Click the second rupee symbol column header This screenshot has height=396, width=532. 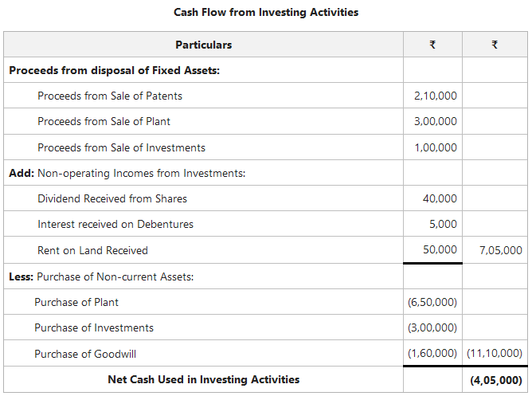[x=495, y=45]
